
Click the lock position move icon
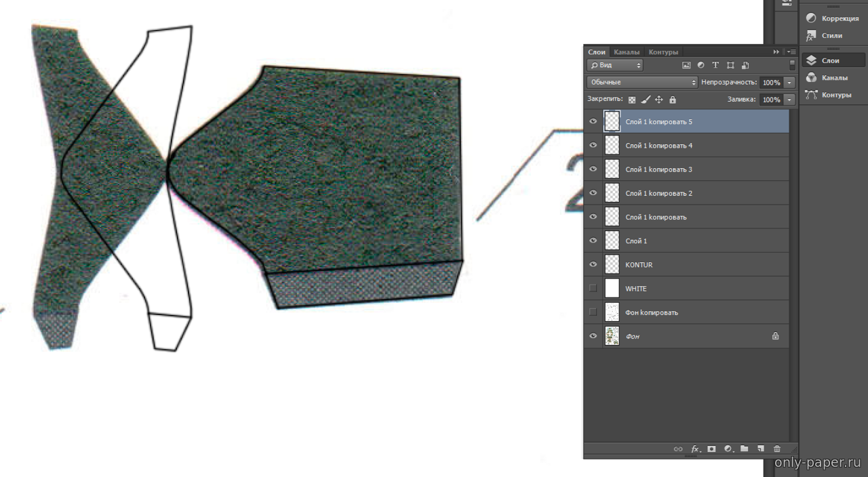pyautogui.click(x=659, y=100)
